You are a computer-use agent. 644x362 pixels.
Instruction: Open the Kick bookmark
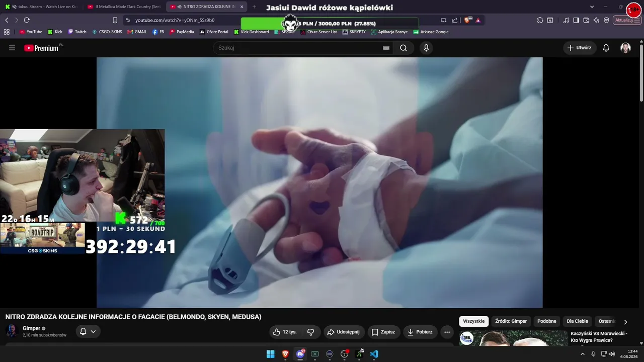tap(55, 32)
